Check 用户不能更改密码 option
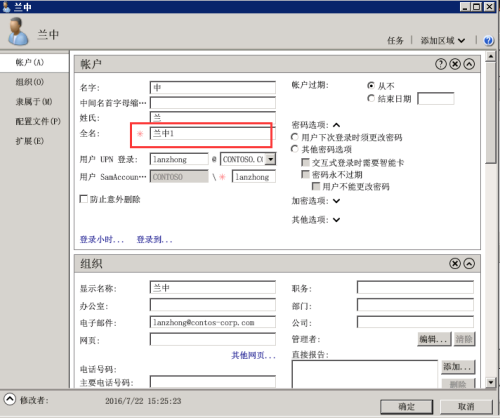The height and width of the screenshot is (418, 500). pos(315,186)
